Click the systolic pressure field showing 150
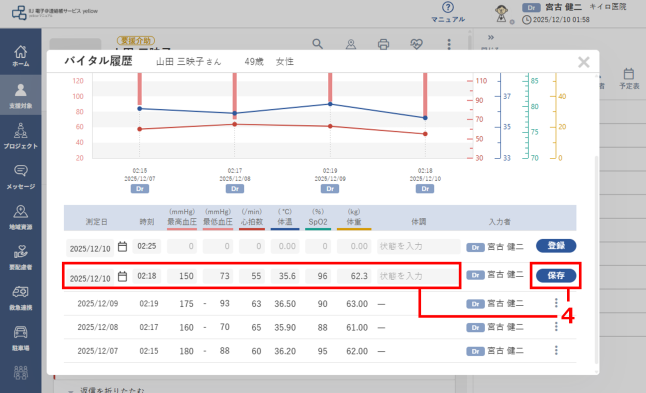The image size is (646, 393). pos(182,276)
